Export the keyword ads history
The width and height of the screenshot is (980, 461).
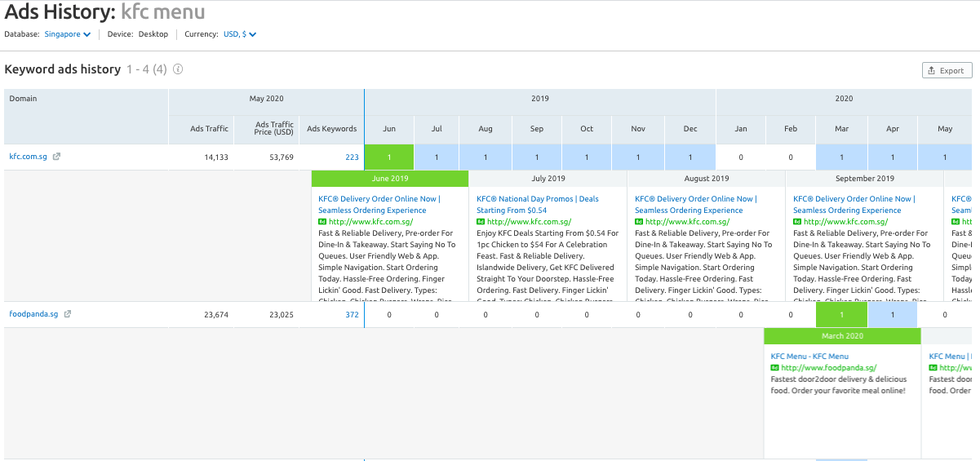[x=947, y=70]
